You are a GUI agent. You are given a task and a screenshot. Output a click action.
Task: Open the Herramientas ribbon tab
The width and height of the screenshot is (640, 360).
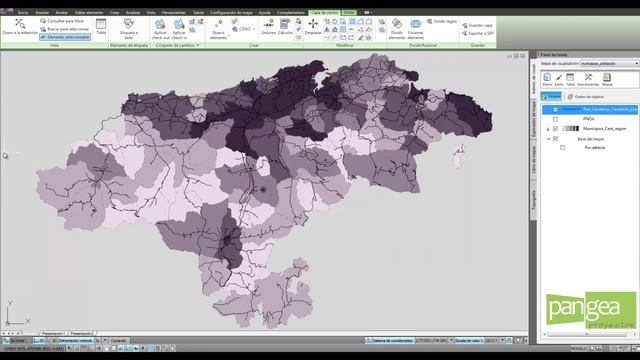pos(173,13)
